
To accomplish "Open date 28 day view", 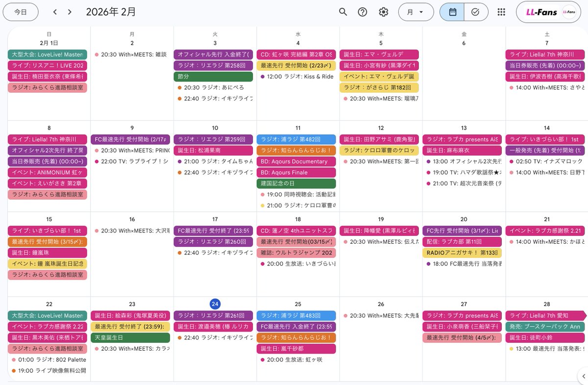I will pyautogui.click(x=547, y=304).
